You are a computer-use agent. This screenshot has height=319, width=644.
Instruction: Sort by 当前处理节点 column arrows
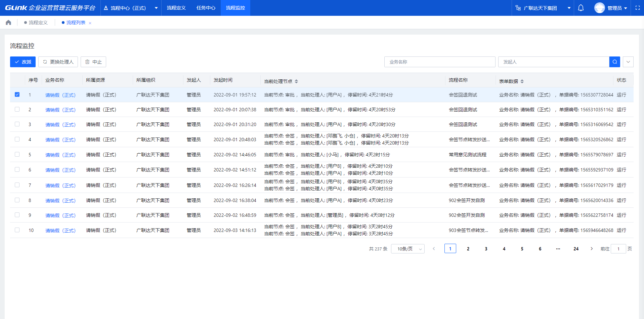[x=296, y=81]
